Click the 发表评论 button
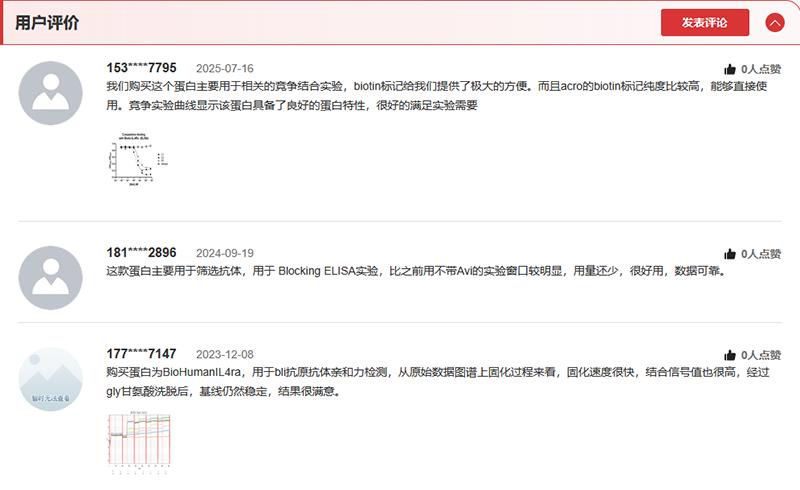This screenshot has width=800, height=490. 704,22
